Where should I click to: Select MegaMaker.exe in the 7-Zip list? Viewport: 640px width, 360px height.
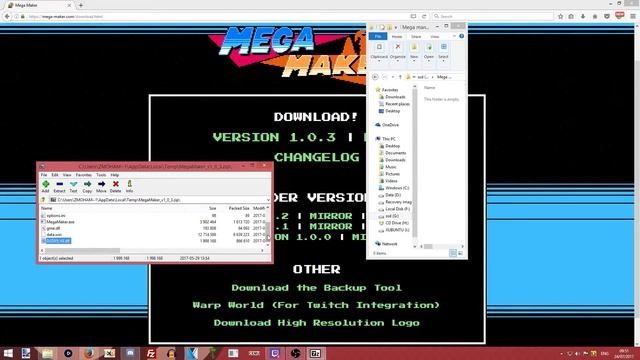[x=60, y=222]
